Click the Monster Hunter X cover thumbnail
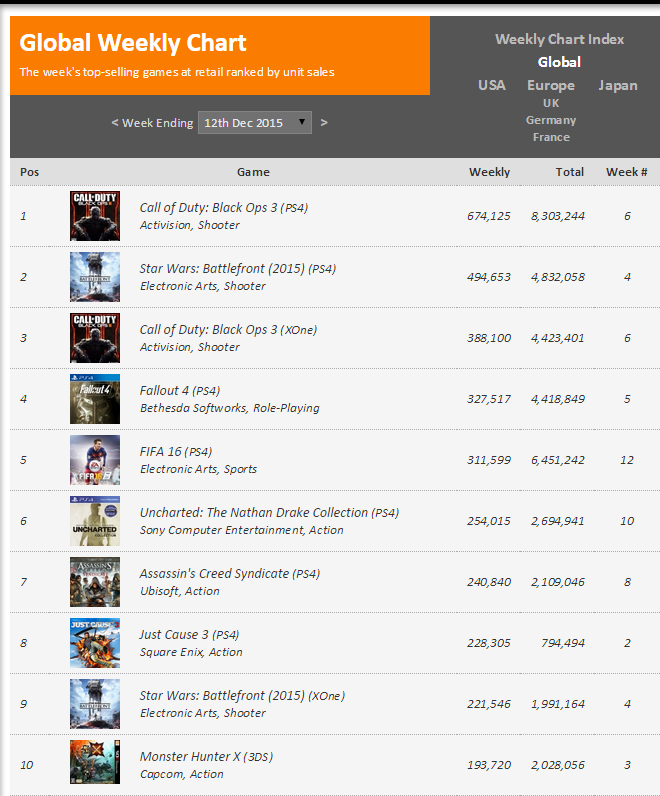This screenshot has height=796, width=660. click(x=95, y=762)
